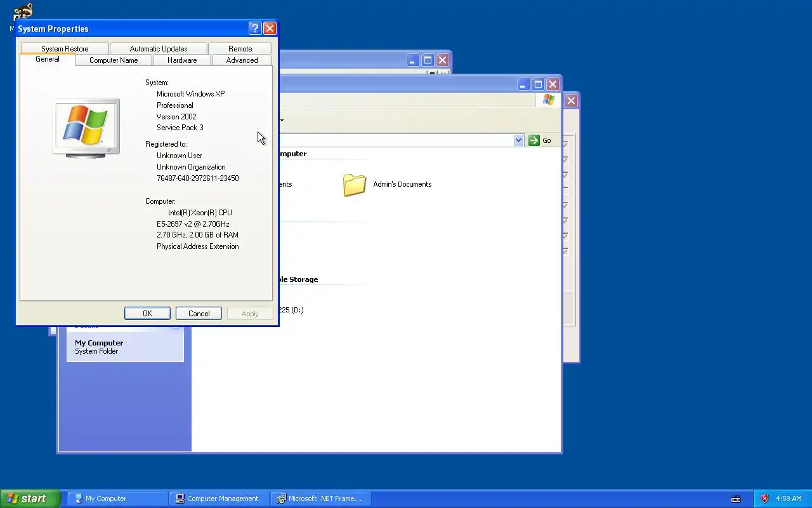Click the 'Registered to:' label
The width and height of the screenshot is (812, 508).
click(x=166, y=144)
